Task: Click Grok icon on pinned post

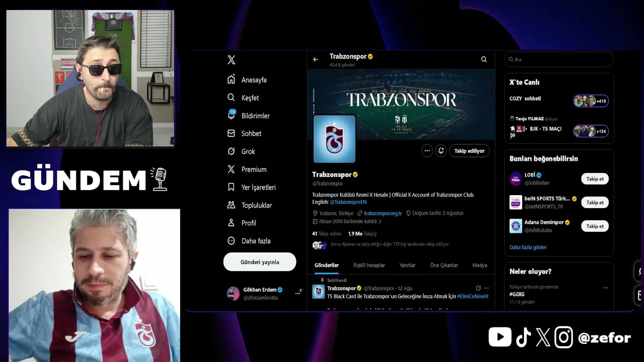Action: tap(478, 288)
